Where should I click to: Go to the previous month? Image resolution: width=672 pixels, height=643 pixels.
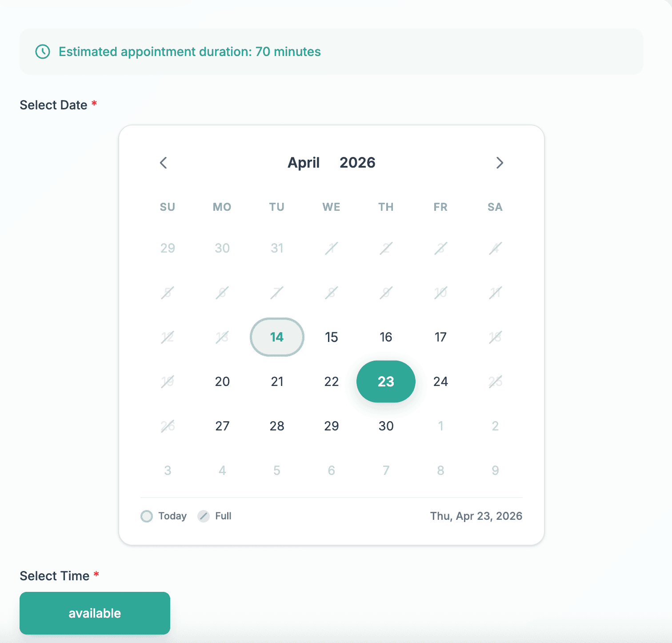[x=164, y=163]
